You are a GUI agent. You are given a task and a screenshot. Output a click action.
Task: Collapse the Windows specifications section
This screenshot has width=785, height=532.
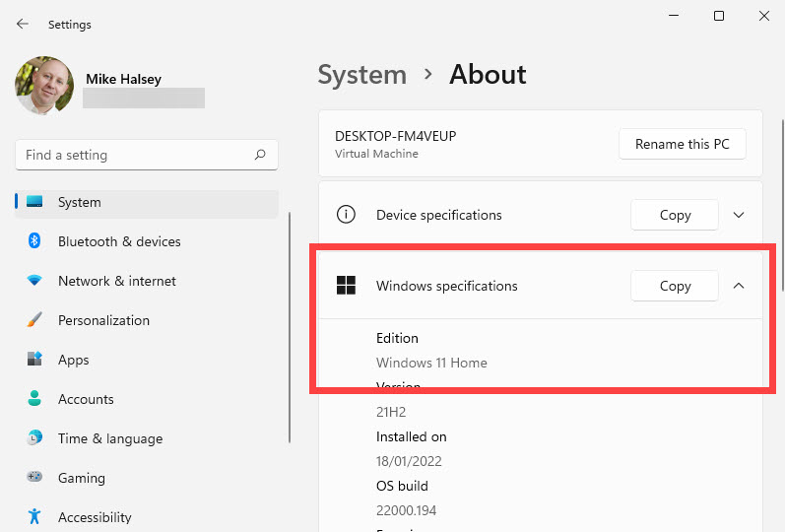[x=739, y=286]
